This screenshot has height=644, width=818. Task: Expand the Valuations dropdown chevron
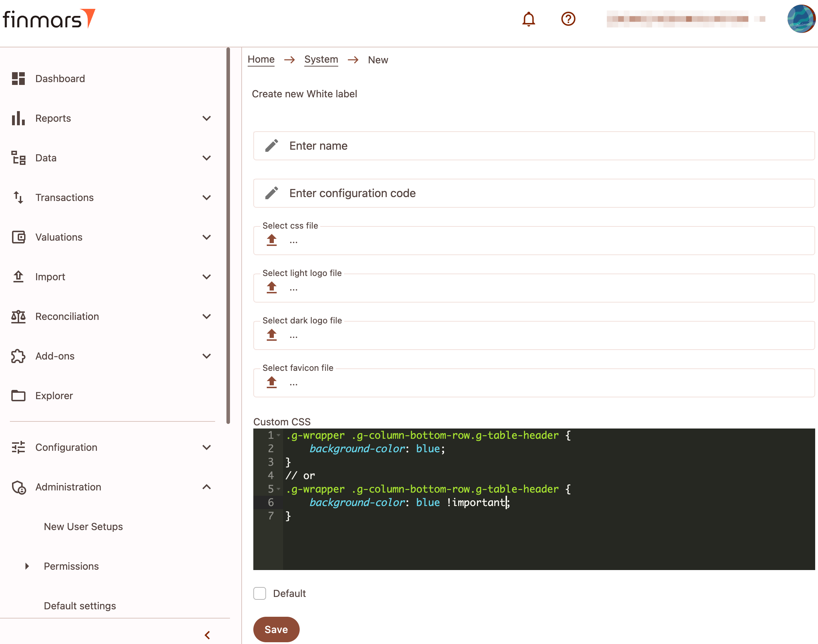point(206,237)
